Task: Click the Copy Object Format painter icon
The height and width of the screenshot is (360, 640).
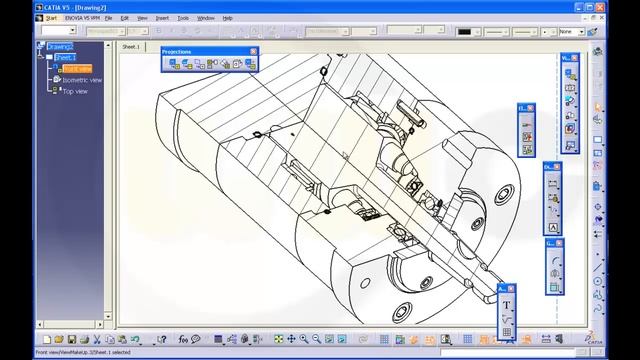Action: [x=593, y=31]
